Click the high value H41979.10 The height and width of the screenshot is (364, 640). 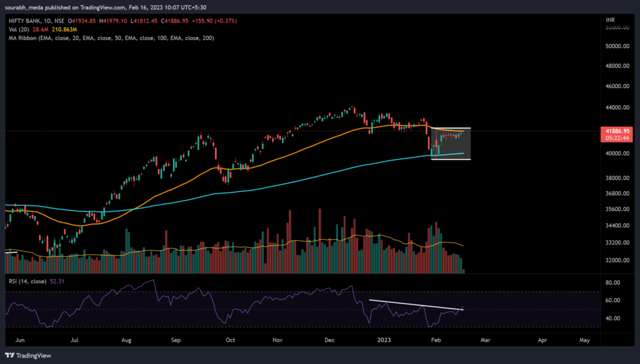tap(113, 21)
